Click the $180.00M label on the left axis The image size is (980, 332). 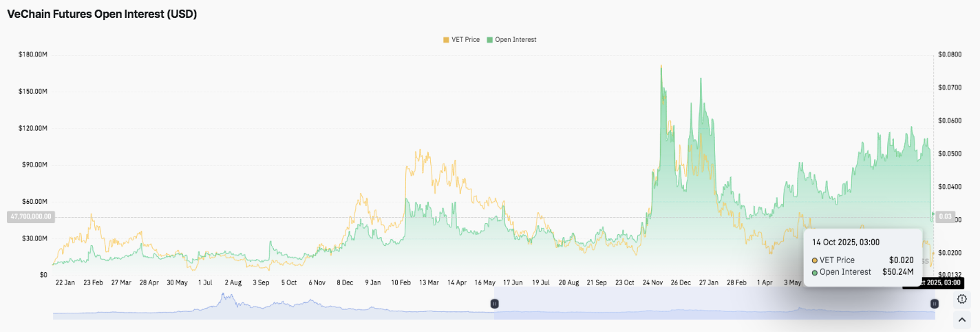33,54
